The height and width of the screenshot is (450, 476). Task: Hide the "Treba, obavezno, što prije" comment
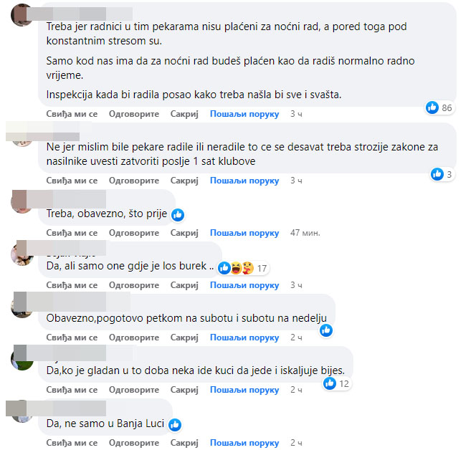[x=184, y=233]
